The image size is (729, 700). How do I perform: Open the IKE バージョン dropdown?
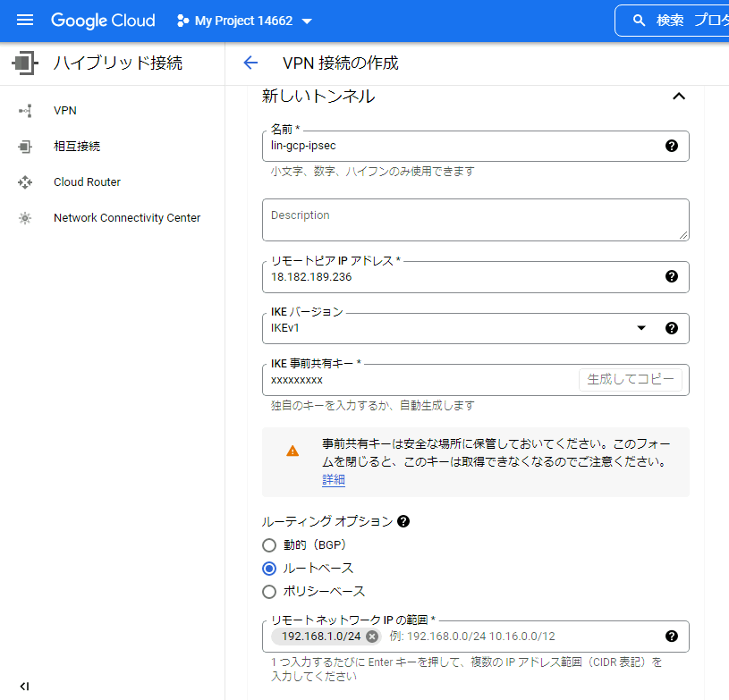[x=641, y=328]
